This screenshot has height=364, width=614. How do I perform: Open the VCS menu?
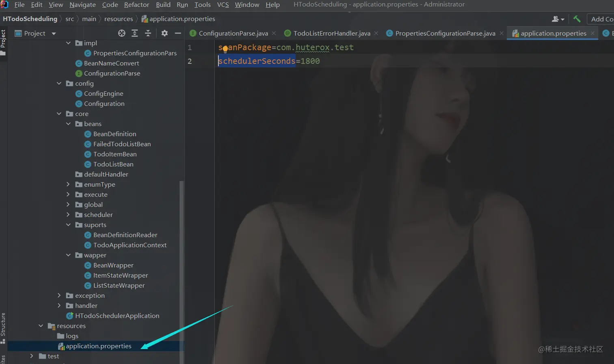click(x=223, y=5)
